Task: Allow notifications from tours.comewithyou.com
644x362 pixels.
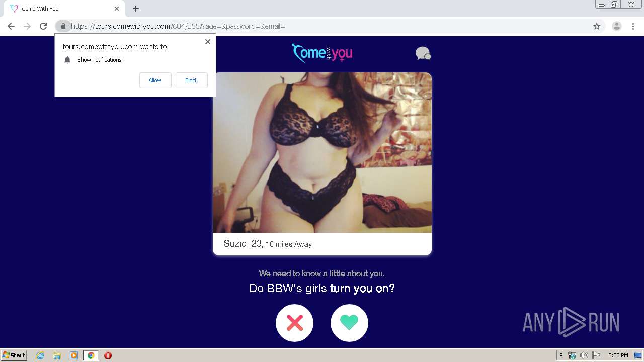Action: coord(155,80)
